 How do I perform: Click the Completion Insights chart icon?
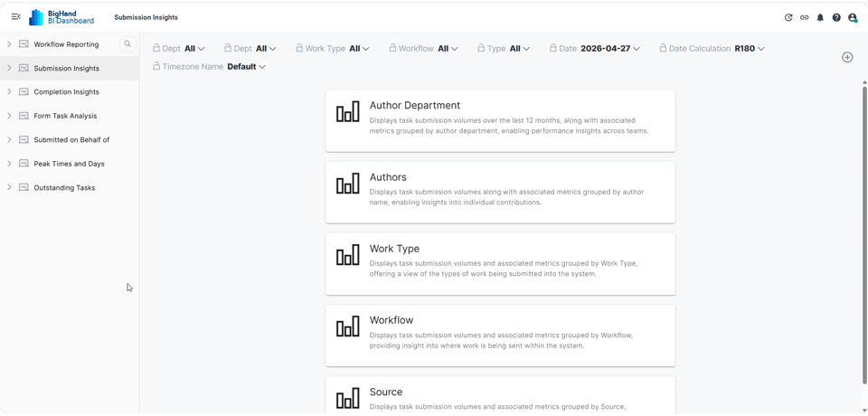(24, 92)
